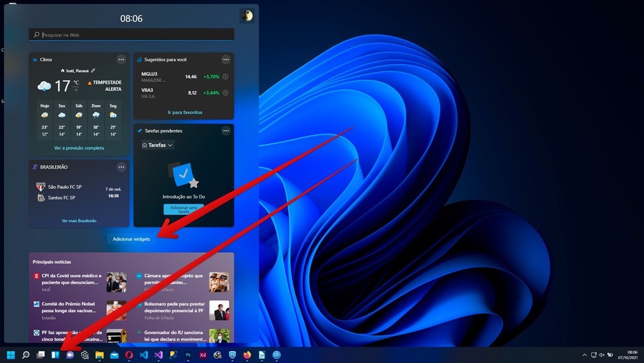Image resolution: width=644 pixels, height=363 pixels.
Task: Select Sáb forecast tile
Action: 79,120
